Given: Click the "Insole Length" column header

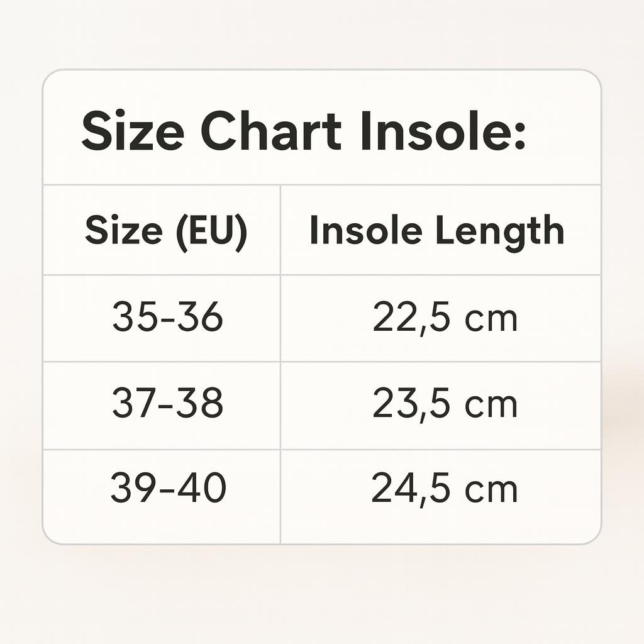Looking at the screenshot, I should click(436, 231).
